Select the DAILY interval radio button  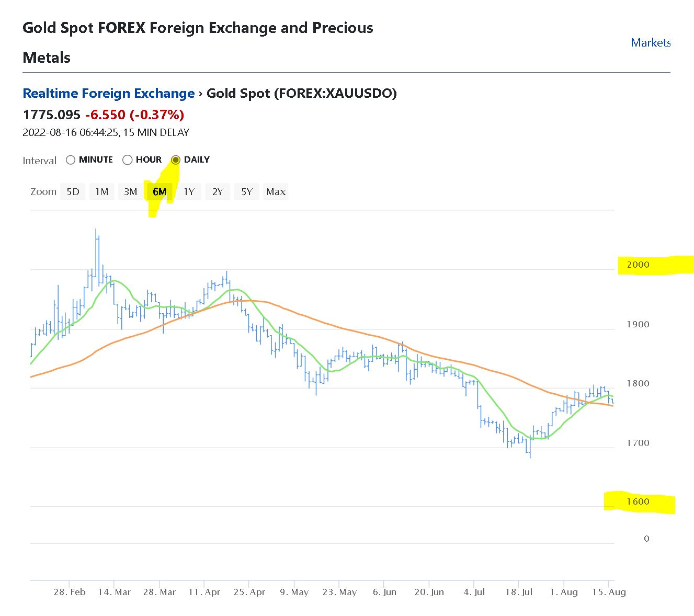tap(176, 160)
